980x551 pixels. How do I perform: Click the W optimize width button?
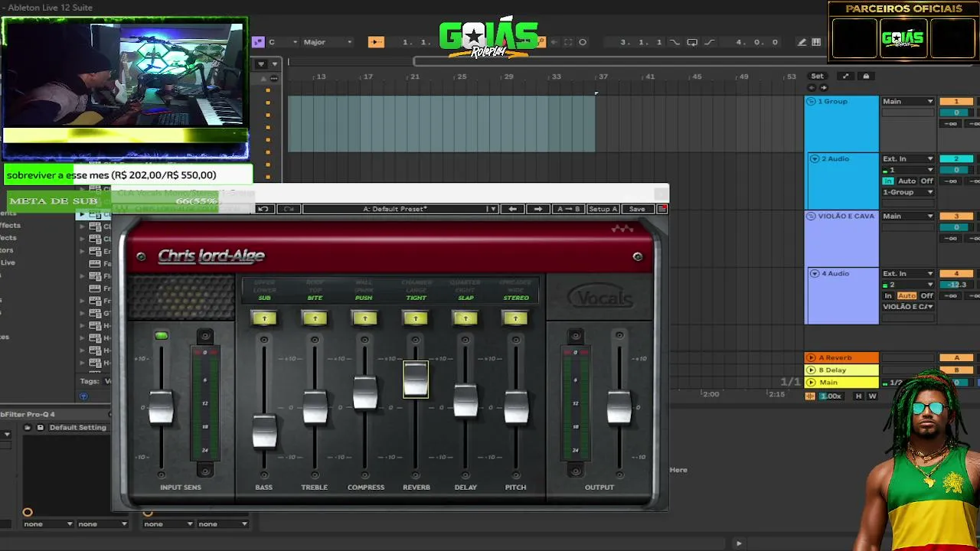[872, 396]
